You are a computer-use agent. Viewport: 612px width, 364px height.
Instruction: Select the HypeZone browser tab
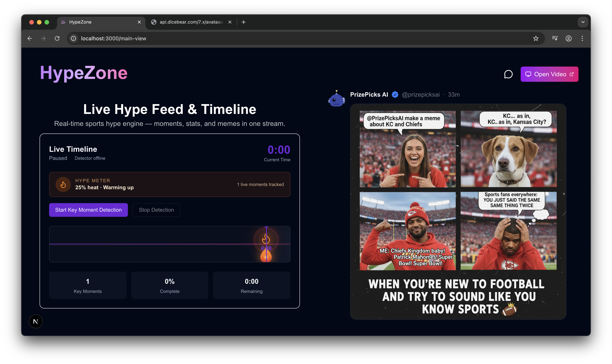click(x=98, y=22)
